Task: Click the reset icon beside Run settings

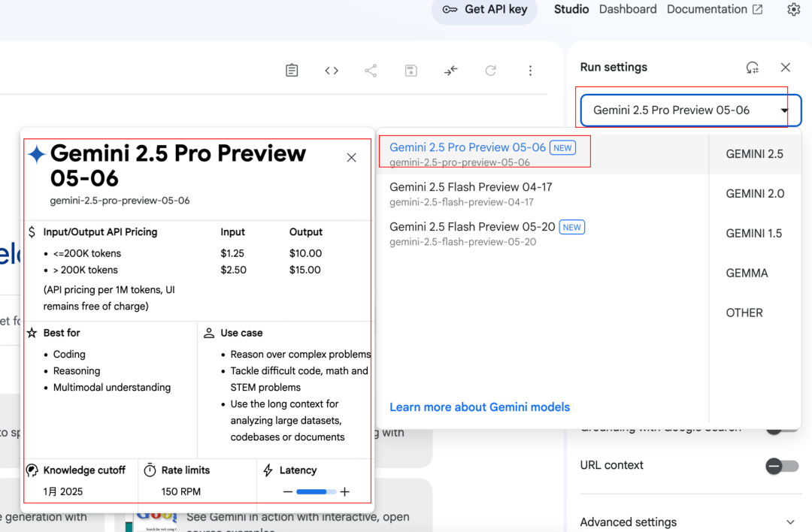Action: tap(752, 68)
